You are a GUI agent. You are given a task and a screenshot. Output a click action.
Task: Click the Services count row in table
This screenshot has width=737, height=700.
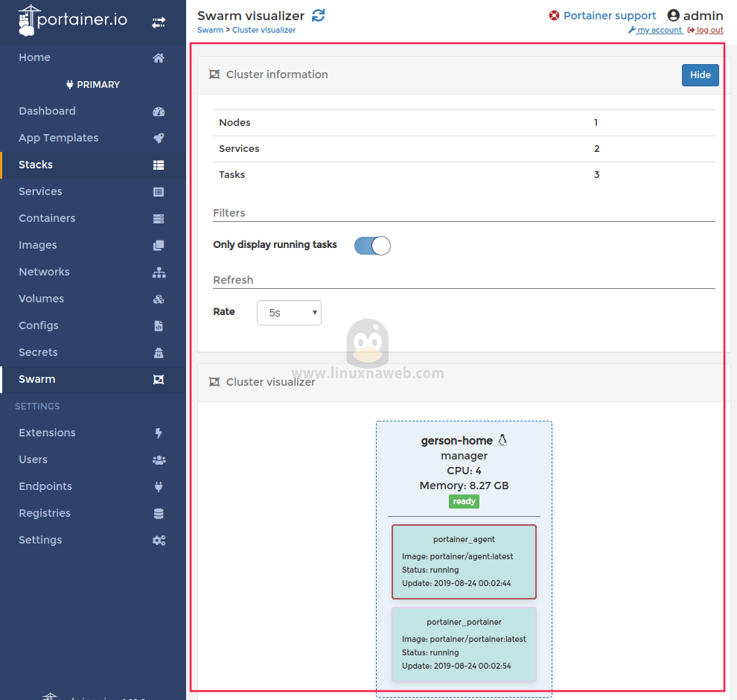pyautogui.click(x=464, y=148)
